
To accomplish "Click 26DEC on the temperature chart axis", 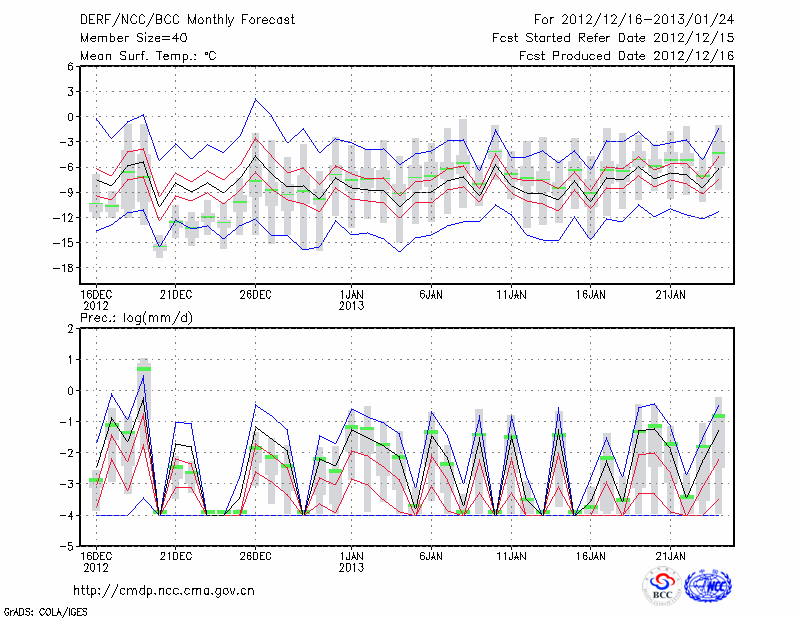I will pos(255,294).
